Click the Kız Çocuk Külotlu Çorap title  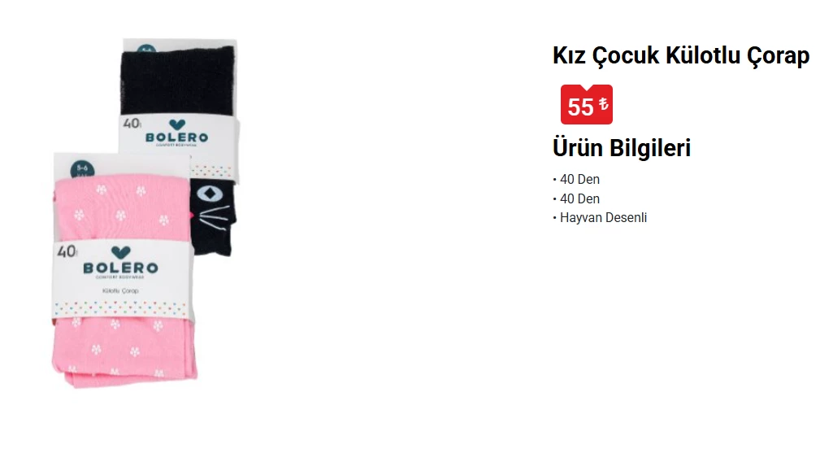coord(681,55)
